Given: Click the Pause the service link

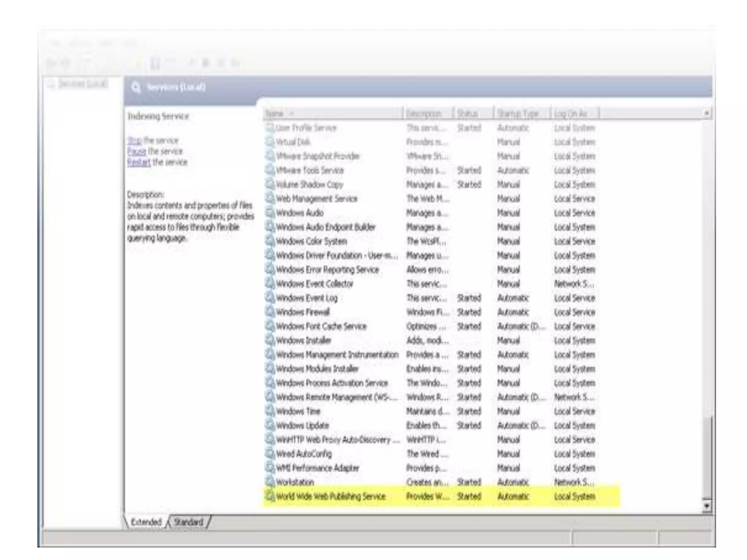Looking at the screenshot, I should 136,151.
